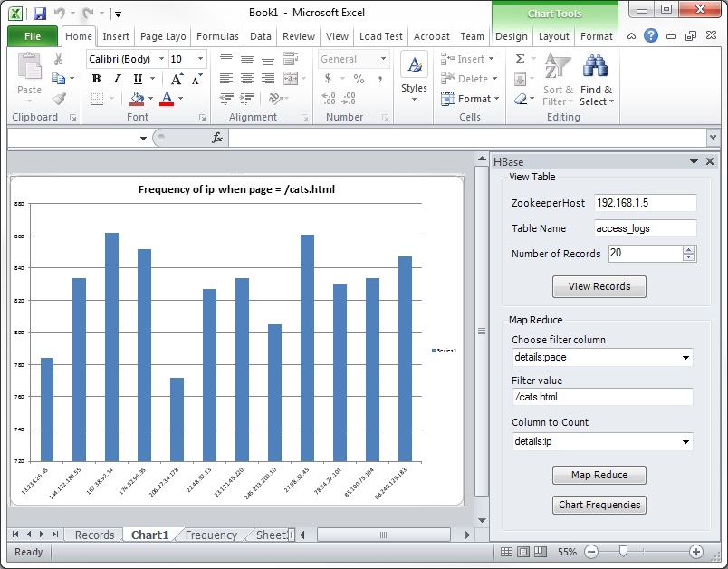Click the Format Painter brush icon
The height and width of the screenshot is (569, 728).
59,99
